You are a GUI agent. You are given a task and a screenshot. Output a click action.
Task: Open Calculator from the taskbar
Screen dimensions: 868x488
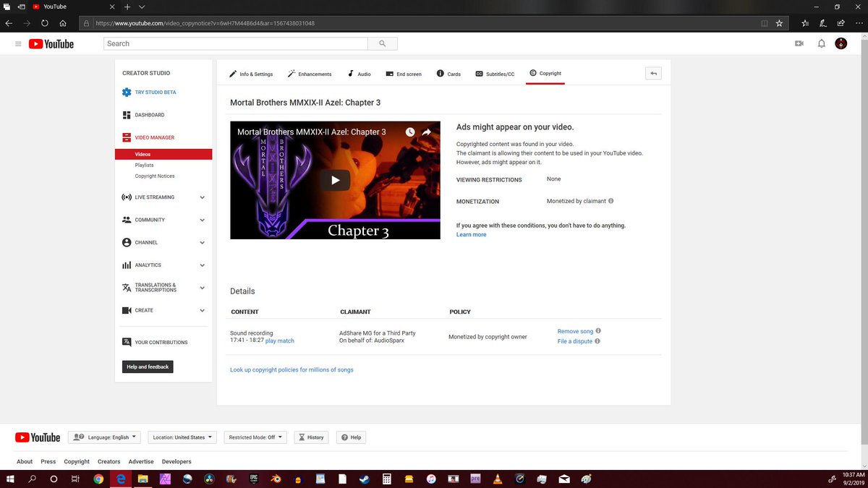point(387,479)
